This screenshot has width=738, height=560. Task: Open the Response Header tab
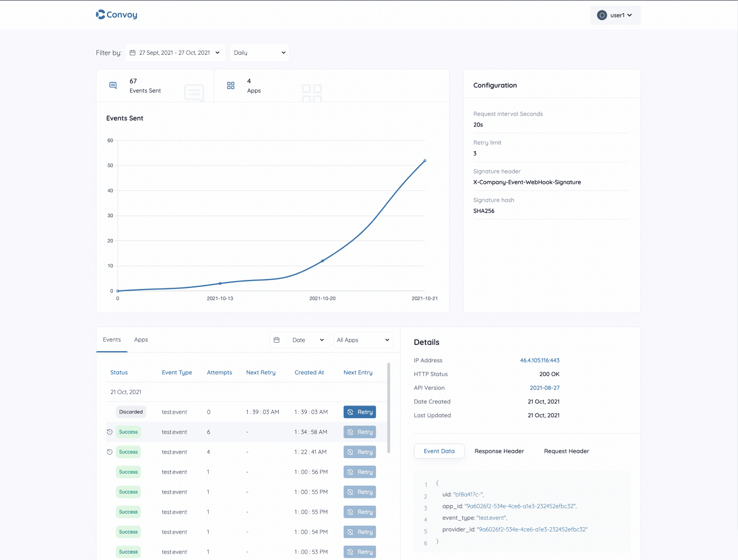point(499,451)
